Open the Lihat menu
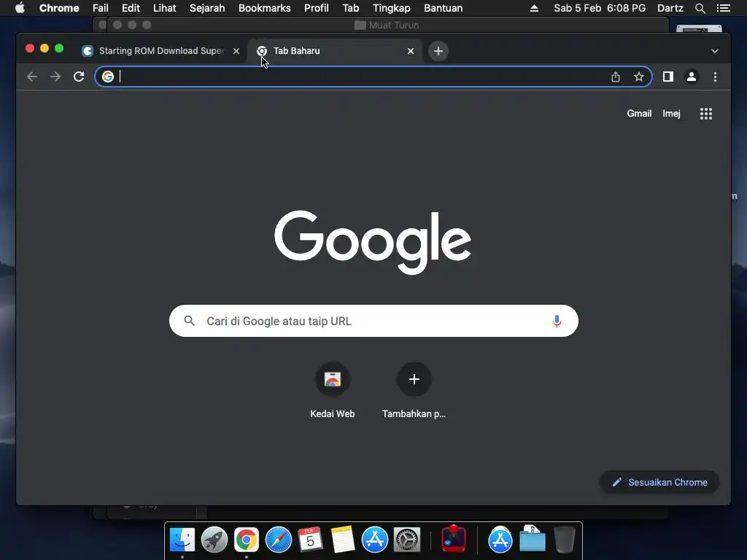This screenshot has width=747, height=560. pos(164,8)
